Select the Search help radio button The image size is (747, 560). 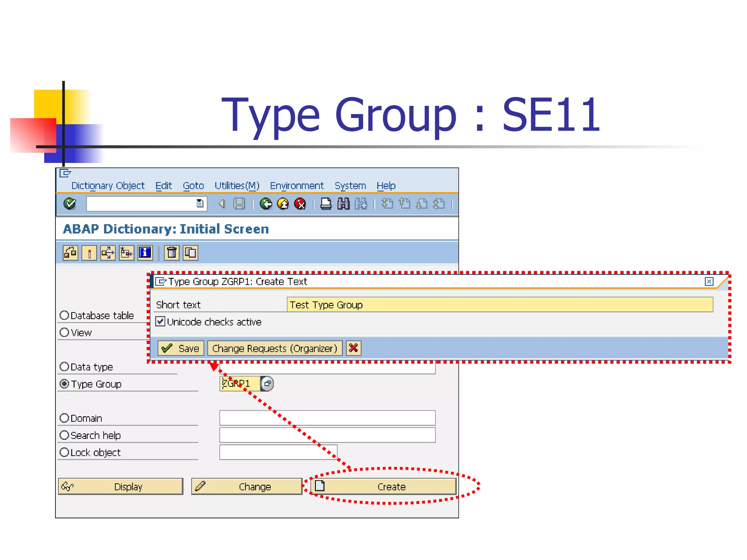64,435
